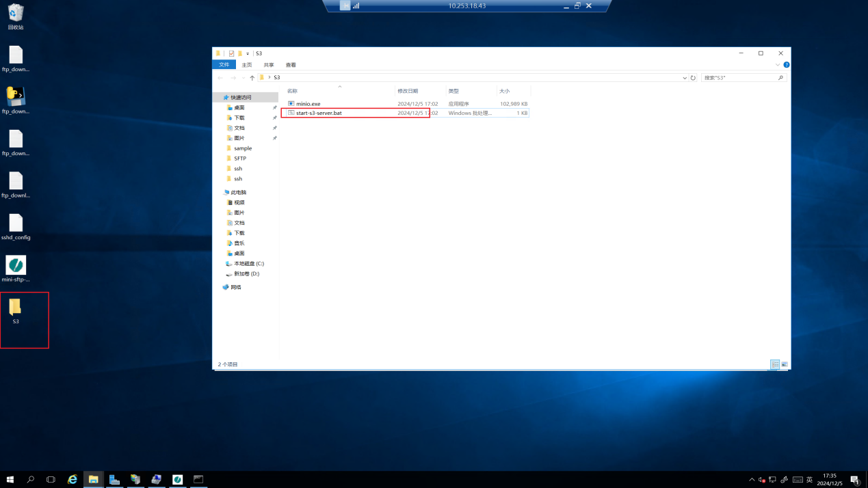Open the 共享 ribbon tab
868x488 pixels.
pyautogui.click(x=269, y=65)
